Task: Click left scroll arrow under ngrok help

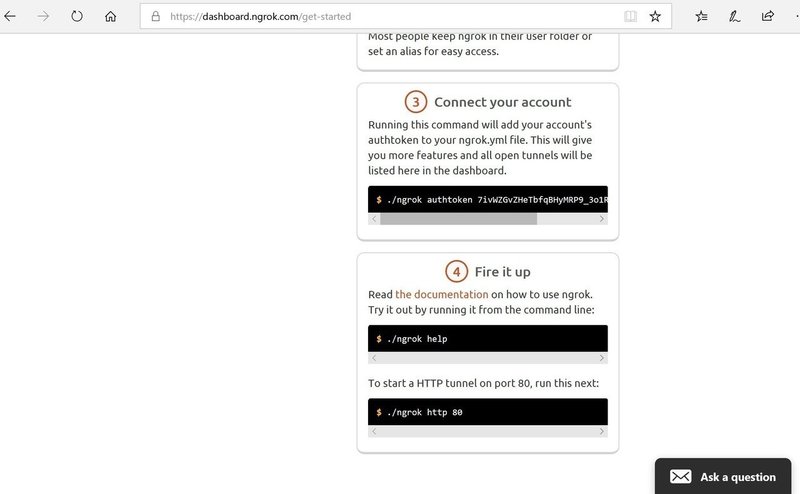Action: click(x=374, y=358)
